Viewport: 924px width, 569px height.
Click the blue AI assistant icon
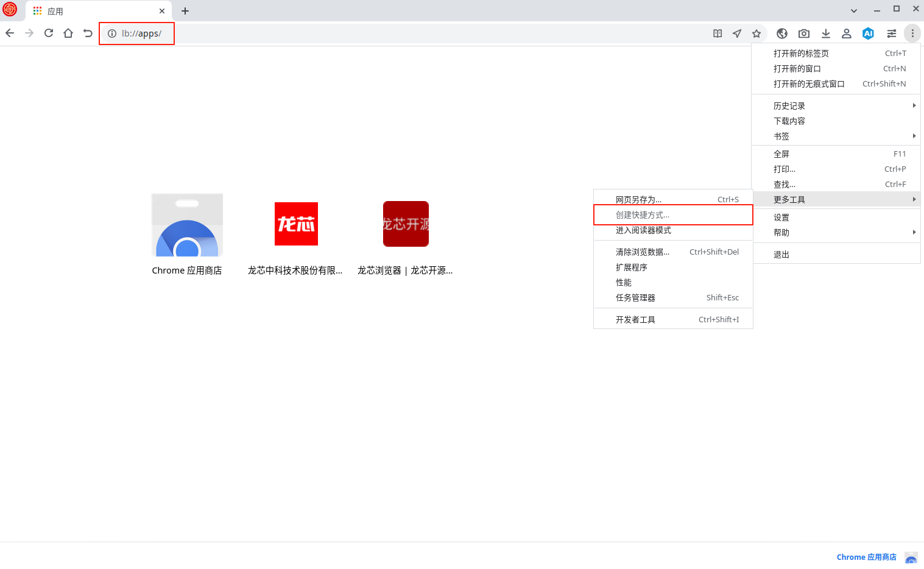pyautogui.click(x=869, y=34)
